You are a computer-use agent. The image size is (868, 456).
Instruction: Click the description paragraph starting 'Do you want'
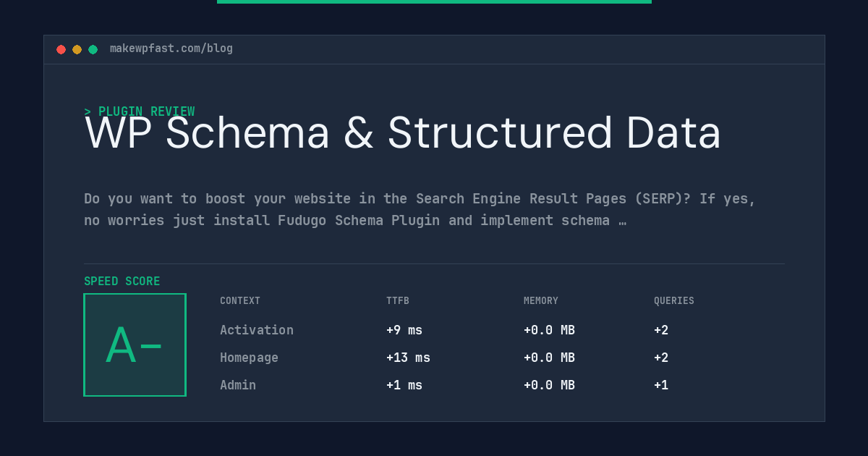tap(420, 209)
